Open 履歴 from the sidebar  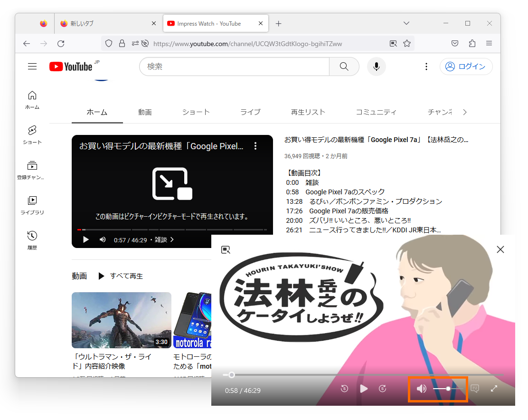pyautogui.click(x=32, y=239)
